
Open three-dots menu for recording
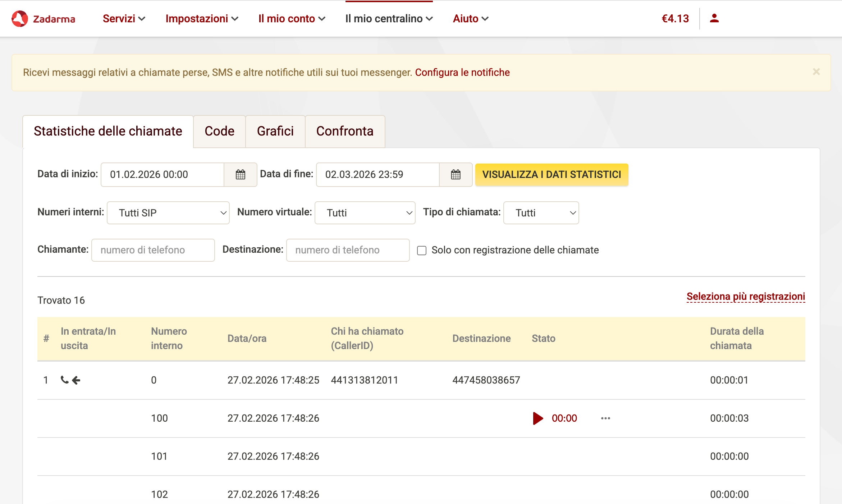pyautogui.click(x=605, y=418)
